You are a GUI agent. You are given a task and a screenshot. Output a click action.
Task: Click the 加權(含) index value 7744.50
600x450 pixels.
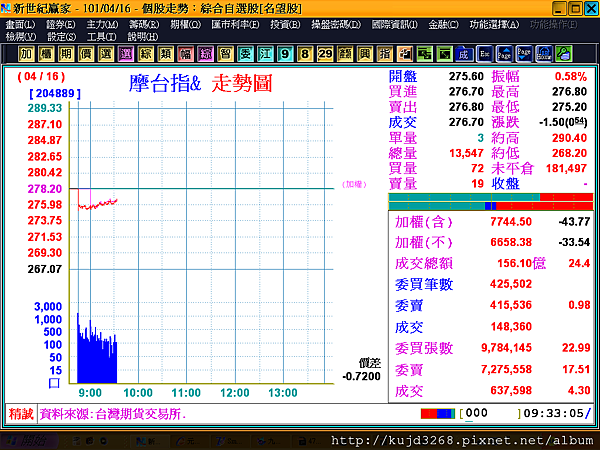click(x=511, y=222)
